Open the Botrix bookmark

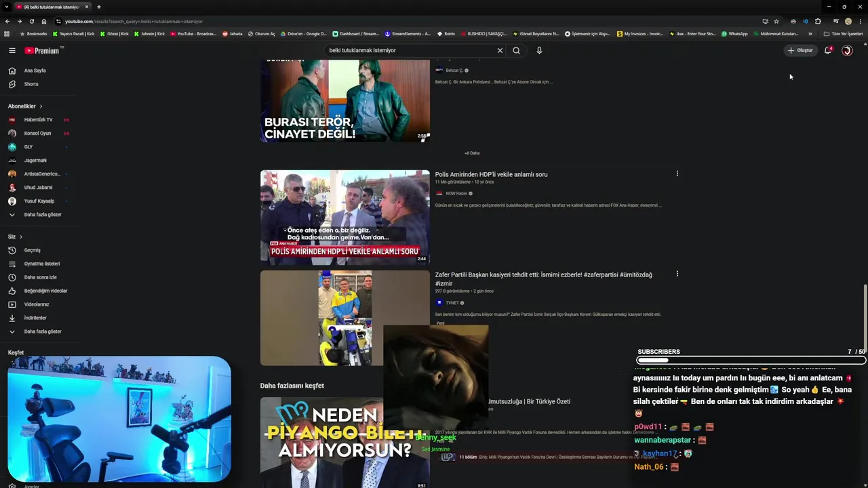tap(446, 34)
